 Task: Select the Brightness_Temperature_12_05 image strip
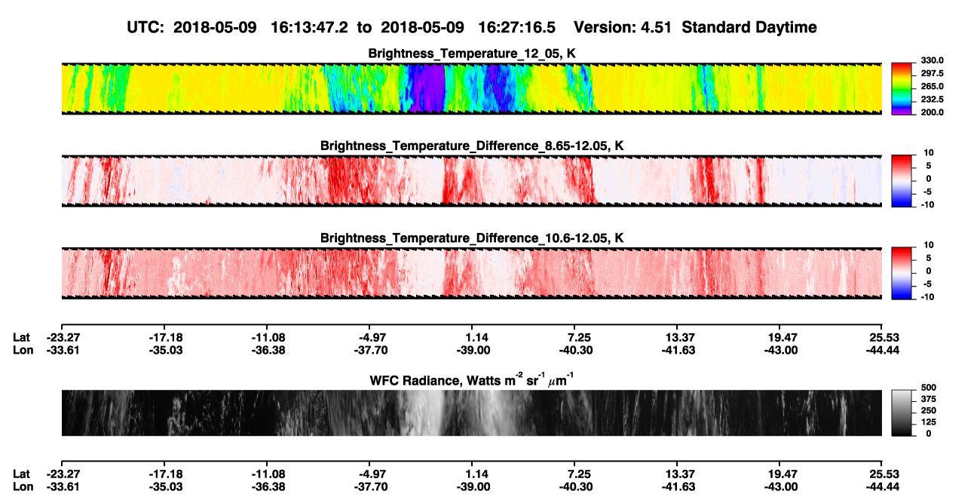(x=472, y=89)
